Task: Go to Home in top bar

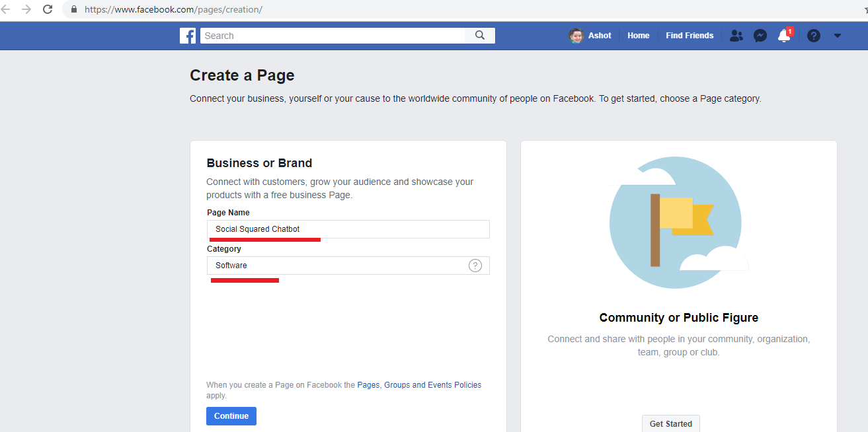Action: pos(638,36)
